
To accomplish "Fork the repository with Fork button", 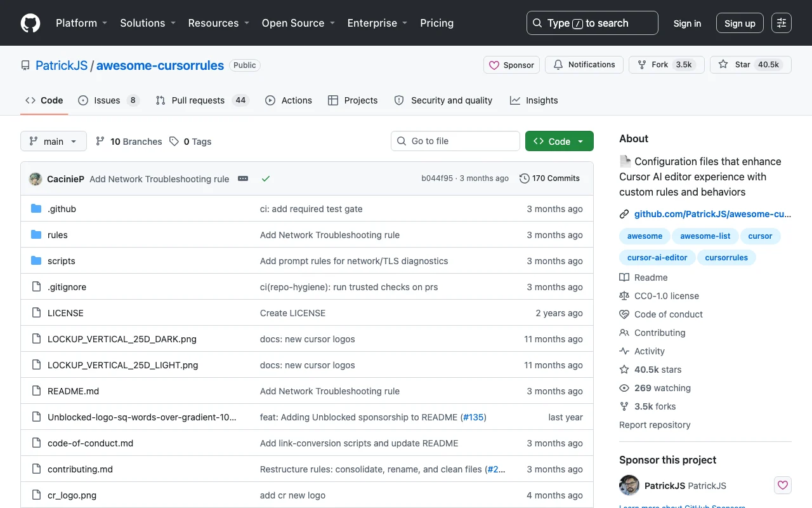I will (667, 65).
